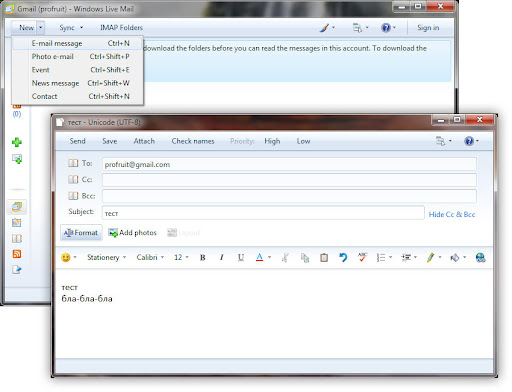Click the Hide Cc & Bcc link

point(452,214)
